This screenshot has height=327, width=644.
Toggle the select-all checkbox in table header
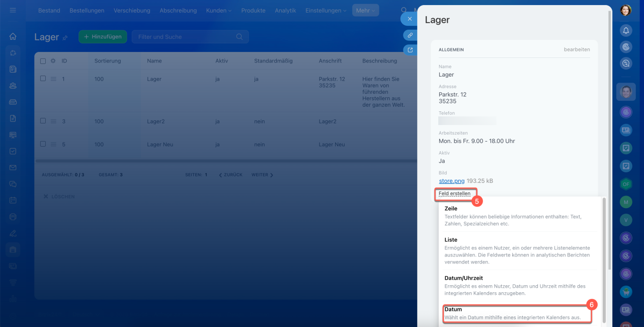pyautogui.click(x=43, y=61)
